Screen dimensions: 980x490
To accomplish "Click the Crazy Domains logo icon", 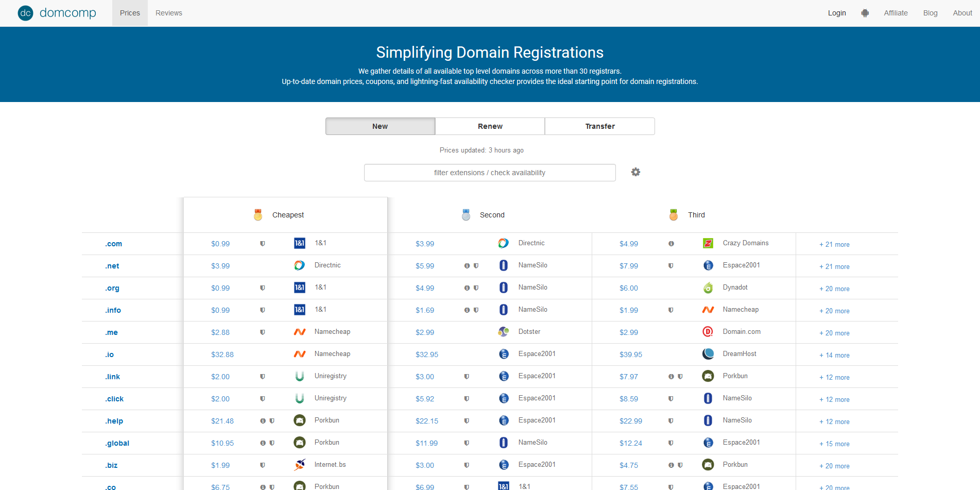I will 708,243.
